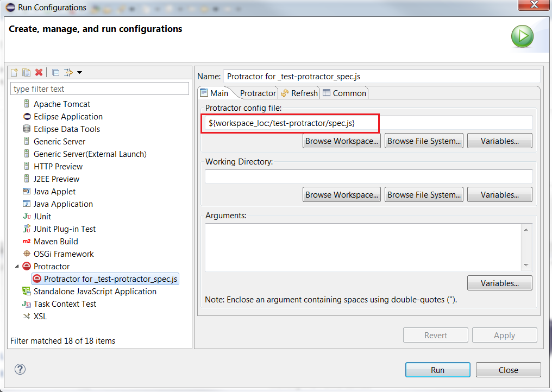
Task: Collapse all configuration tree items
Action: coord(55,72)
